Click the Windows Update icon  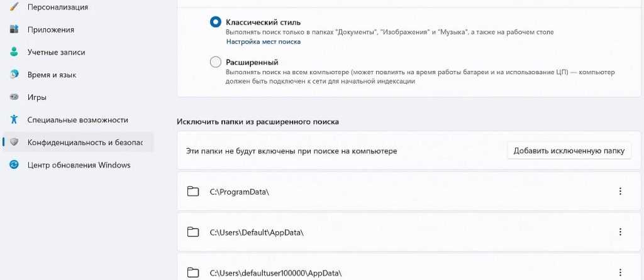click(x=14, y=165)
